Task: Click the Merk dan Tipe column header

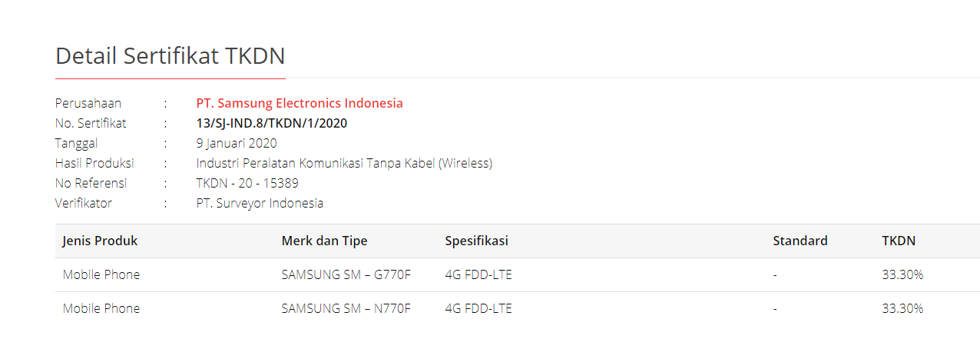Action: pyautogui.click(x=325, y=241)
